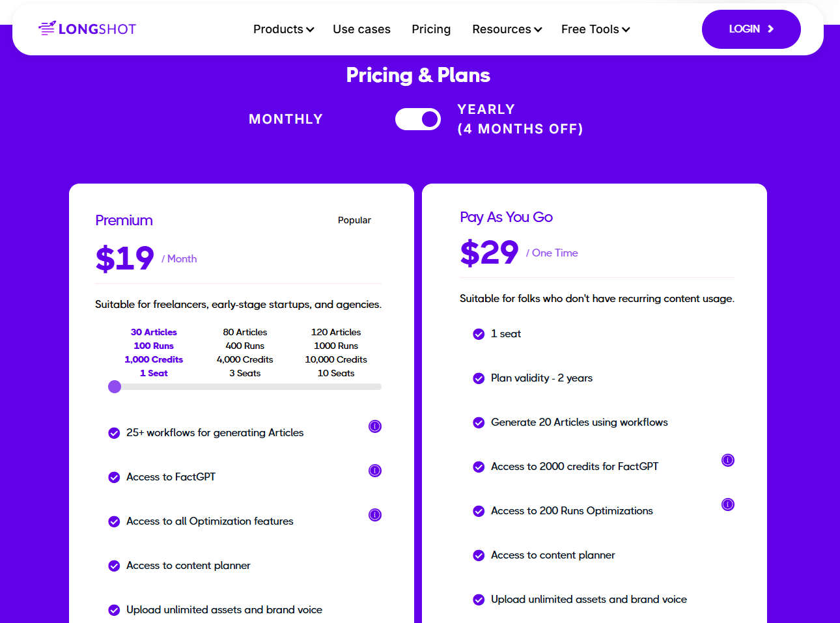Image resolution: width=840 pixels, height=623 pixels.
Task: Go to Use cases in navigation
Action: (x=361, y=29)
